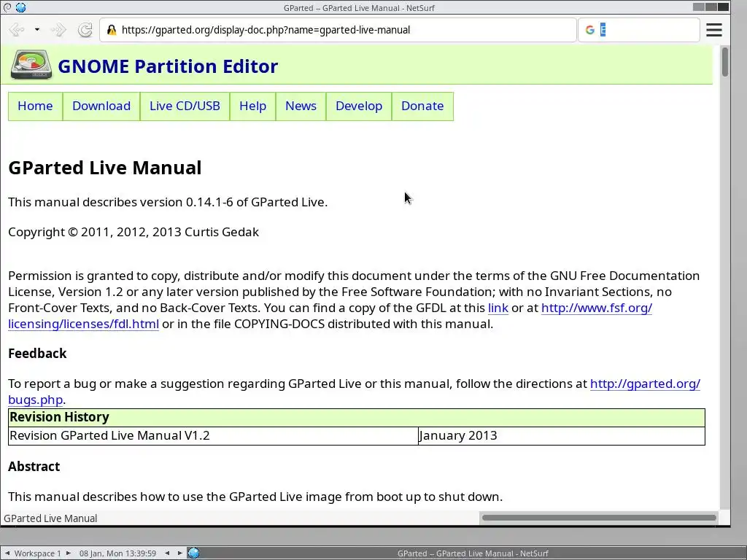Click the NetSurf globe icon in title bar

tap(20, 7)
